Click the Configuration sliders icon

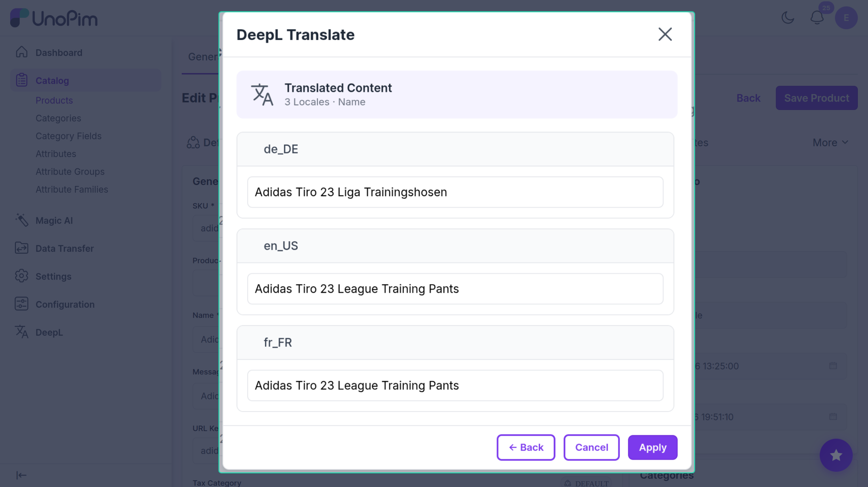(22, 304)
